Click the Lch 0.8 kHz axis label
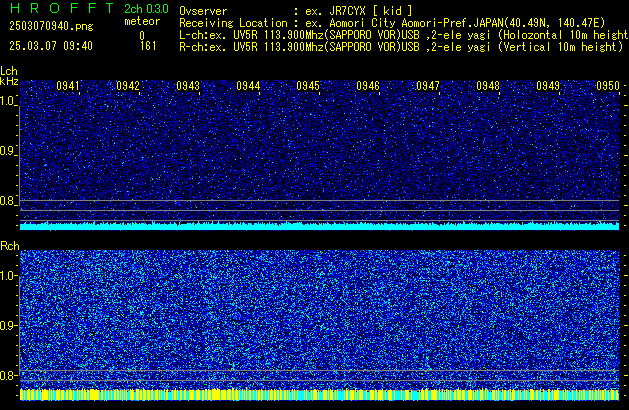 point(8,201)
